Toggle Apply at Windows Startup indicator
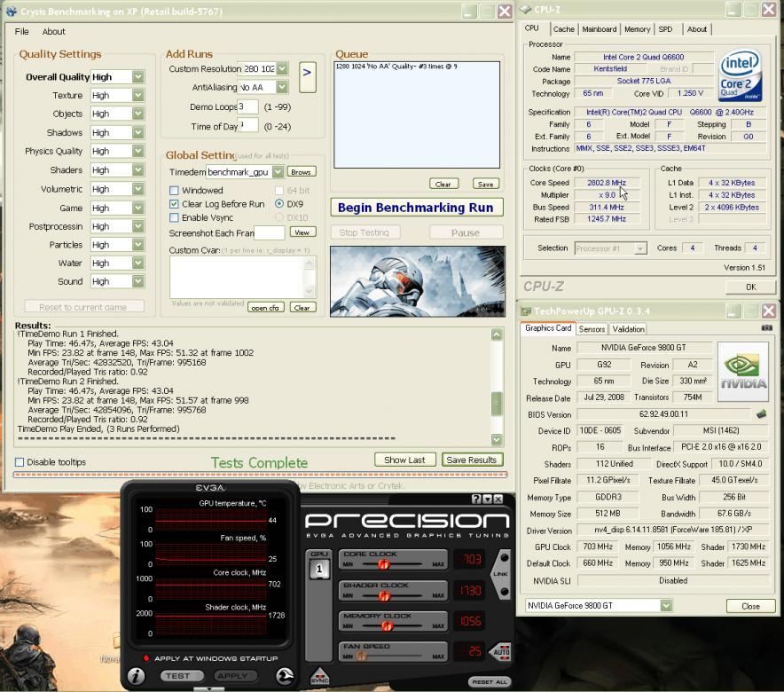 click(x=146, y=658)
